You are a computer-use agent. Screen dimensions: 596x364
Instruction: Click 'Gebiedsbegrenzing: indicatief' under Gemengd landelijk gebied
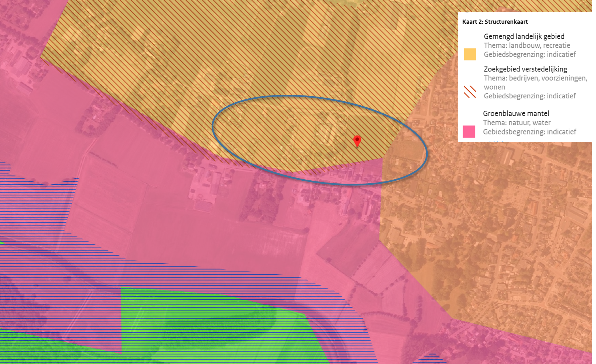coord(530,55)
